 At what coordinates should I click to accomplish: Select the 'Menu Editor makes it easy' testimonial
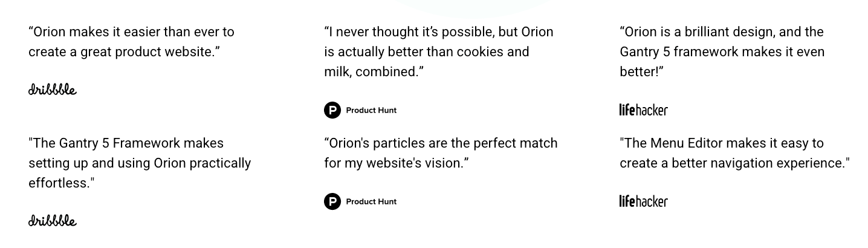(734, 152)
